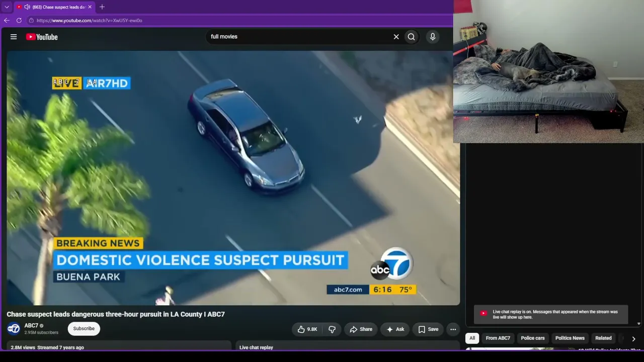Show more filter chips with right arrow

click(x=633, y=339)
